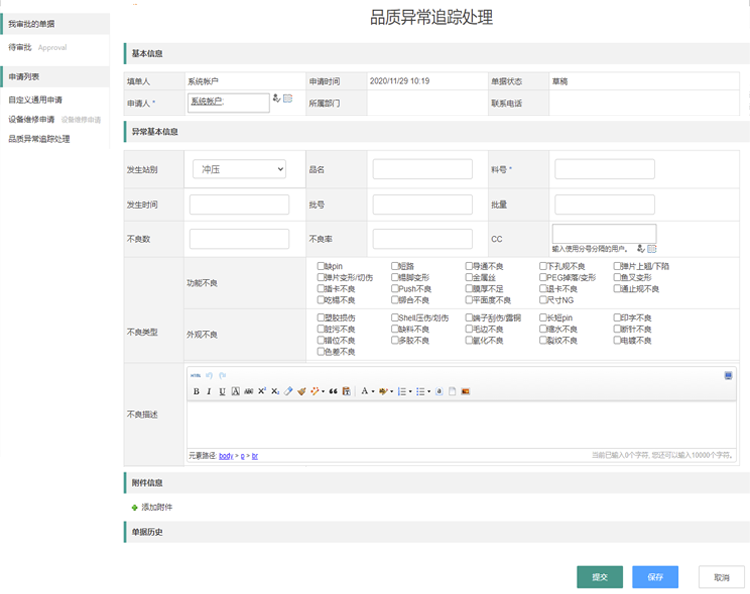Click the body link in element path
The height and width of the screenshot is (594, 750).
226,456
